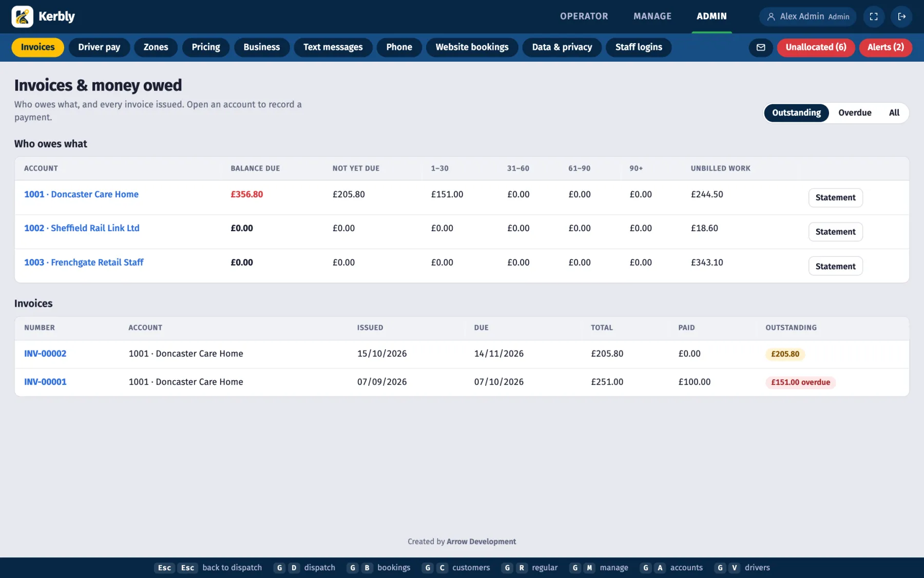This screenshot has width=924, height=578.
Task: Open the messages envelope icon
Action: [761, 47]
